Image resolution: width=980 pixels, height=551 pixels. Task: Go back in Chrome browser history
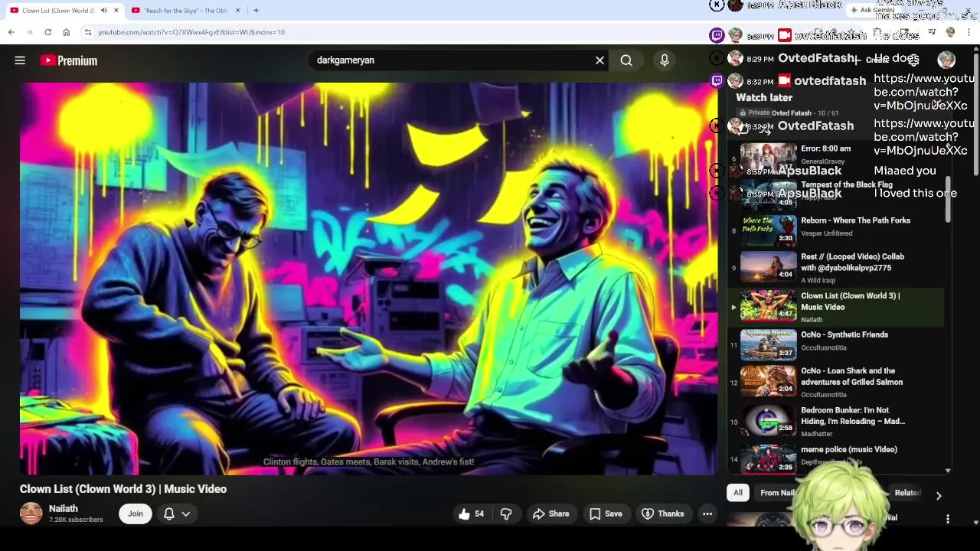point(11,32)
